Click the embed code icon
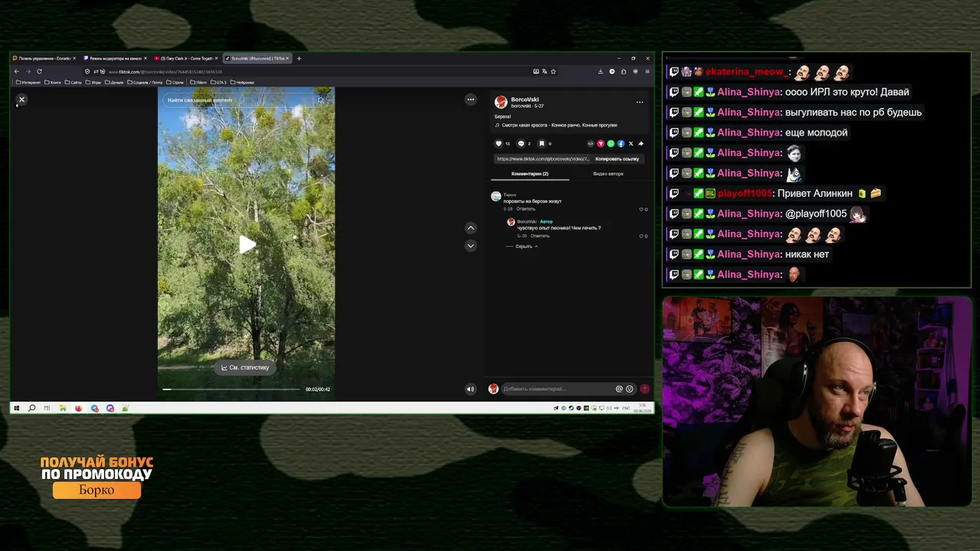980x551 pixels. pos(590,143)
